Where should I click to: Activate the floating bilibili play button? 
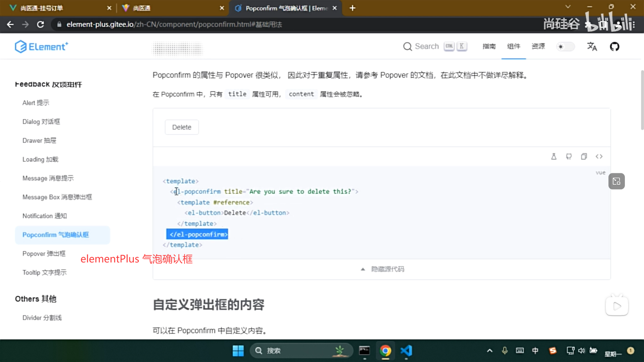[616, 305]
